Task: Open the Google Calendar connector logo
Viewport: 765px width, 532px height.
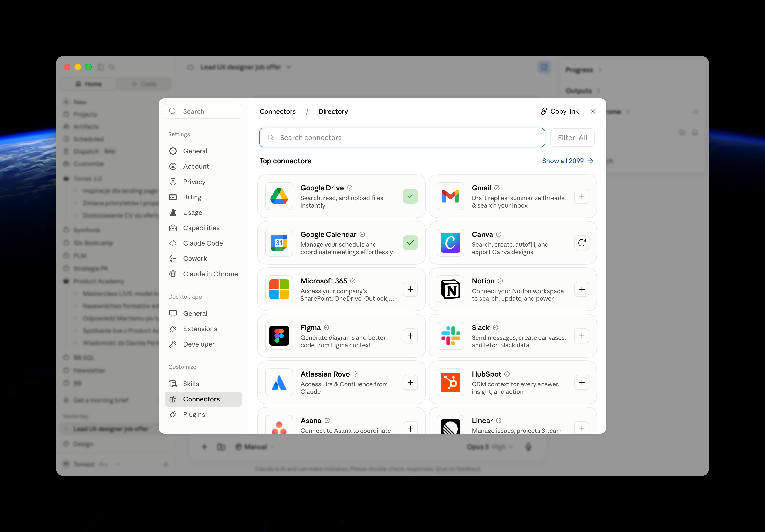Action: pyautogui.click(x=279, y=243)
